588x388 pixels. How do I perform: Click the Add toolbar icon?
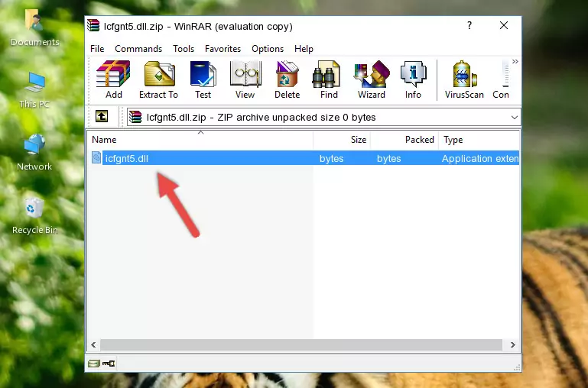[x=113, y=79]
